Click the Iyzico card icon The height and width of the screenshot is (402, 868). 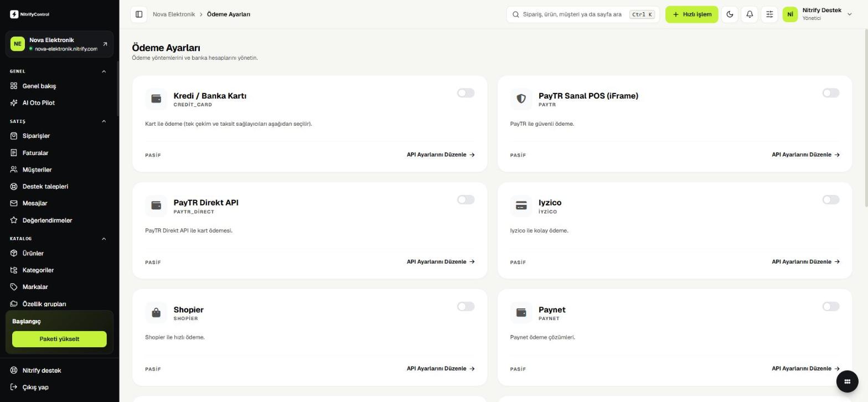click(521, 205)
